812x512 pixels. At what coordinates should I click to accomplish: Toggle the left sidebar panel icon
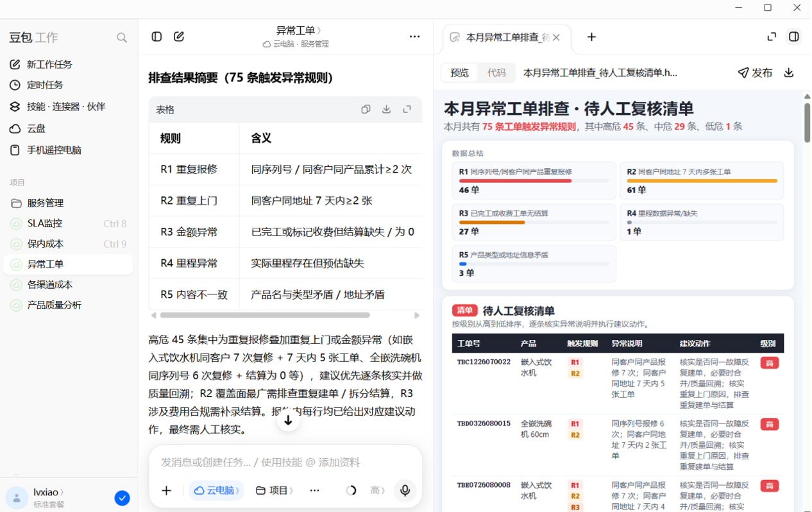156,37
